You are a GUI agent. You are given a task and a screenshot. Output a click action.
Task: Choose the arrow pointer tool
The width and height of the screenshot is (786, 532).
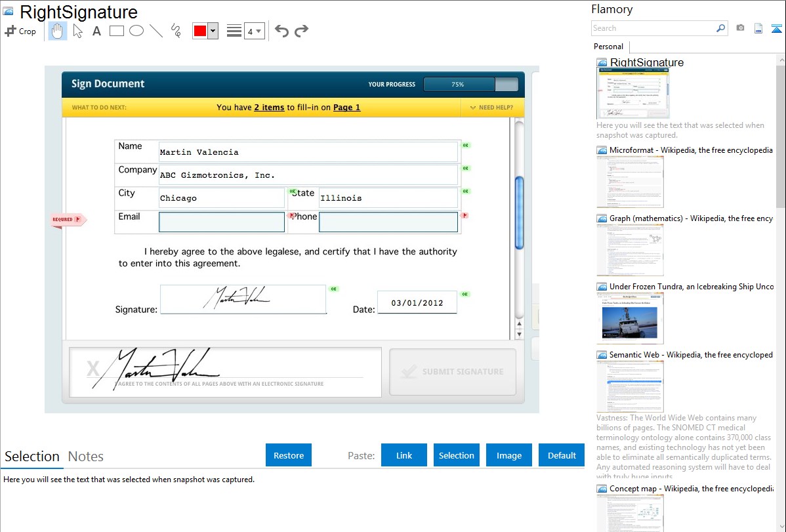(77, 31)
